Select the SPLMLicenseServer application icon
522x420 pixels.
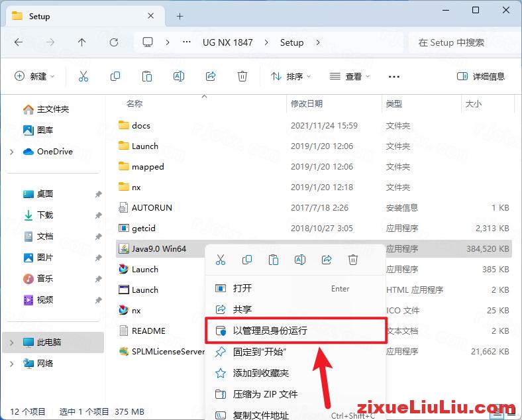124,352
